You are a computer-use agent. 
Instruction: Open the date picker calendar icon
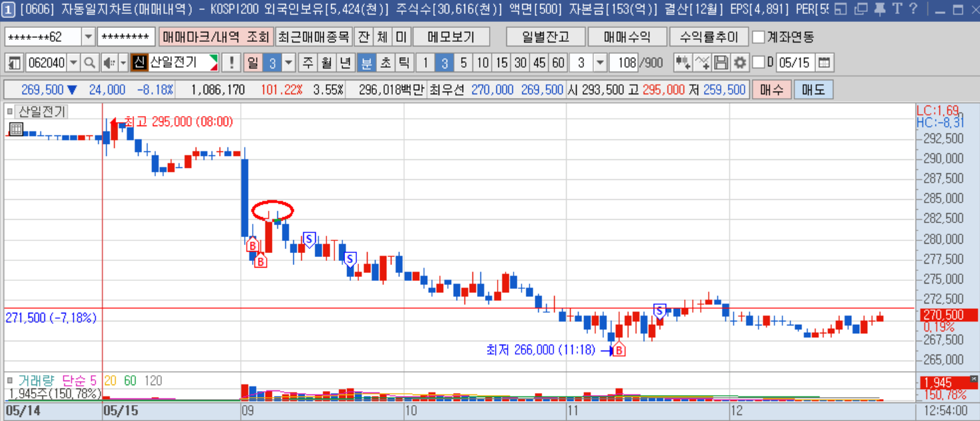click(x=824, y=63)
